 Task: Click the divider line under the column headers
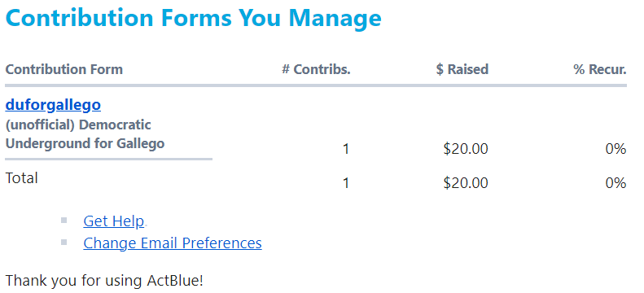click(316, 85)
